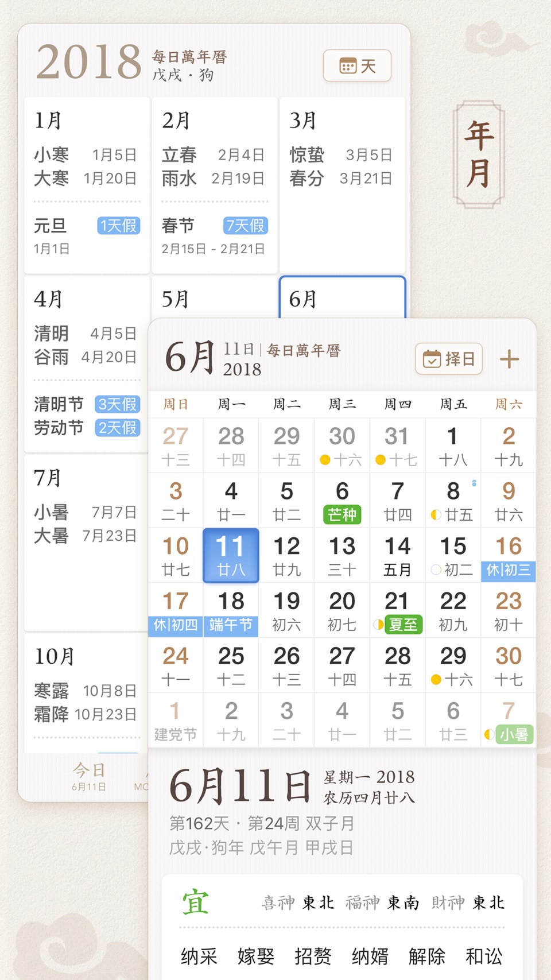Select the 今日 tab at bottom
This screenshot has height=980, width=551.
[x=89, y=776]
